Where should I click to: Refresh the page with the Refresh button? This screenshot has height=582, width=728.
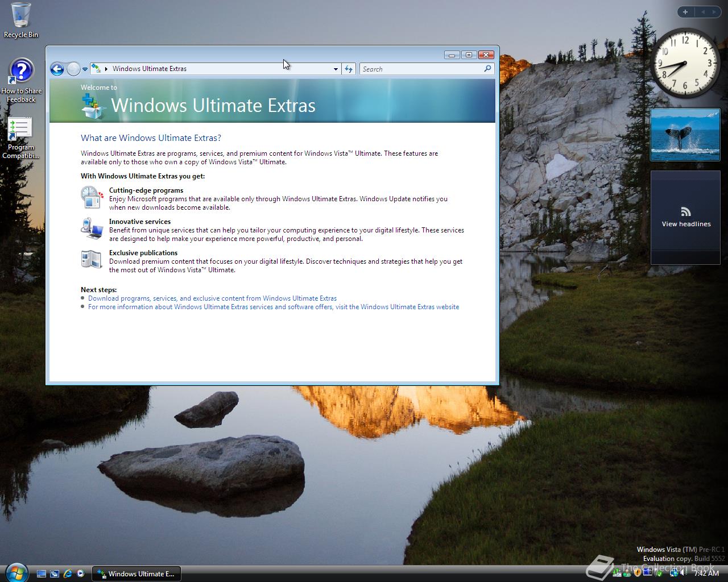349,69
